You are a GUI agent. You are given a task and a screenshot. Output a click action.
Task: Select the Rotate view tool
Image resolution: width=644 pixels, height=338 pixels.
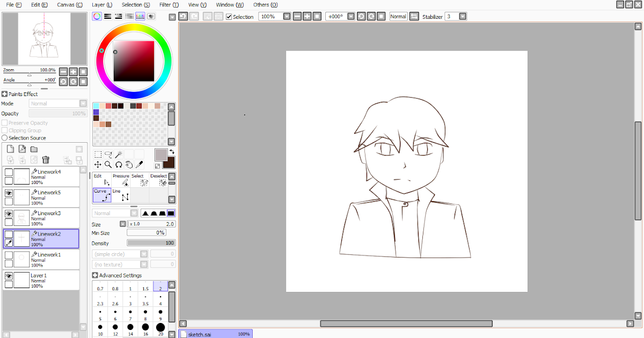[119, 165]
